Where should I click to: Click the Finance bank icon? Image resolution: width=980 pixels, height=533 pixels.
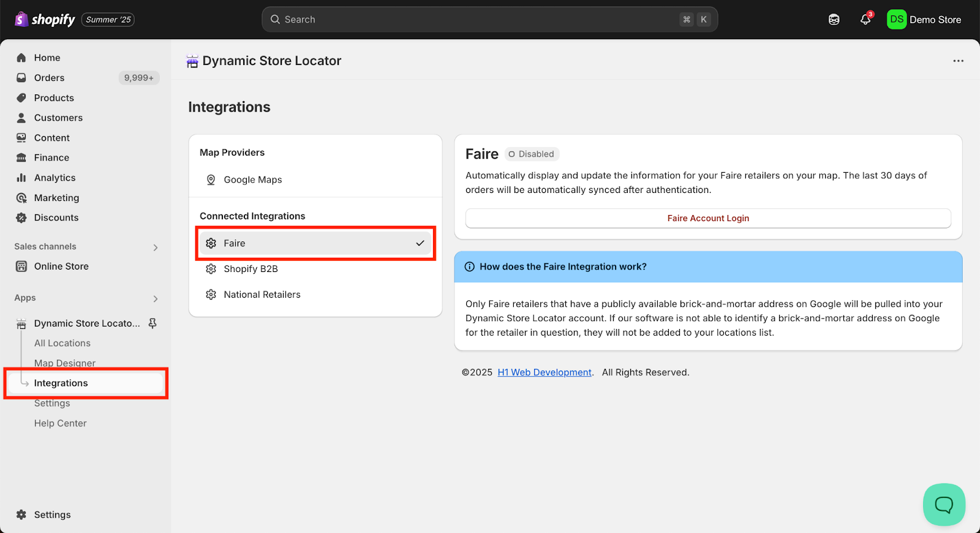point(21,157)
